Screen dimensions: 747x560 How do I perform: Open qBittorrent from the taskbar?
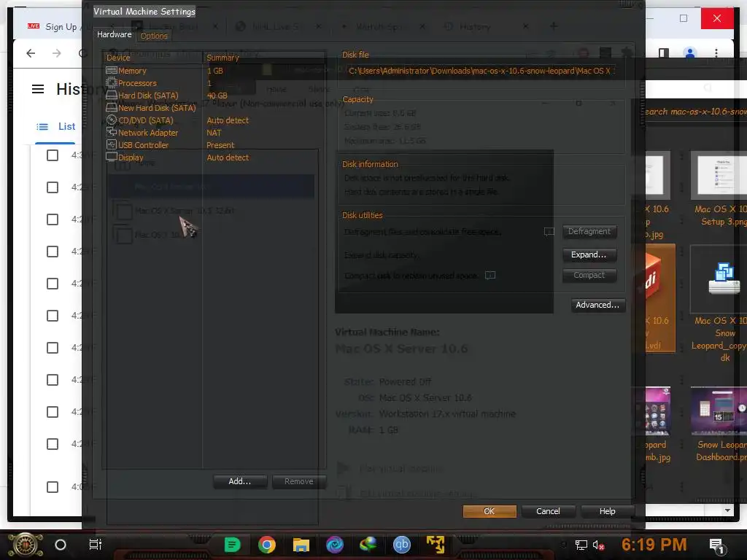coord(402,545)
